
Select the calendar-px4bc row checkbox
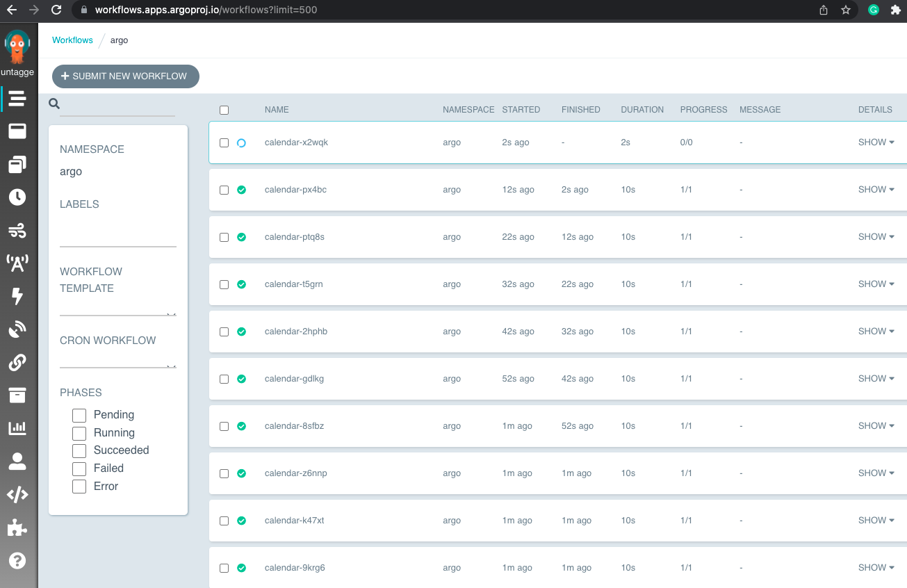pos(224,189)
